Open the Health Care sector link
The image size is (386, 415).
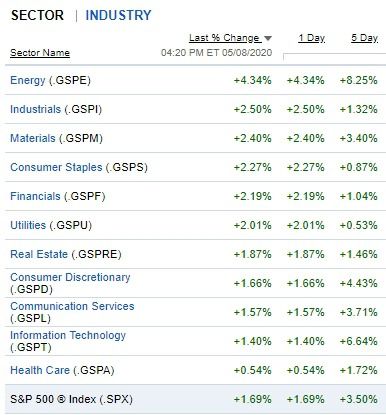[x=40, y=370]
